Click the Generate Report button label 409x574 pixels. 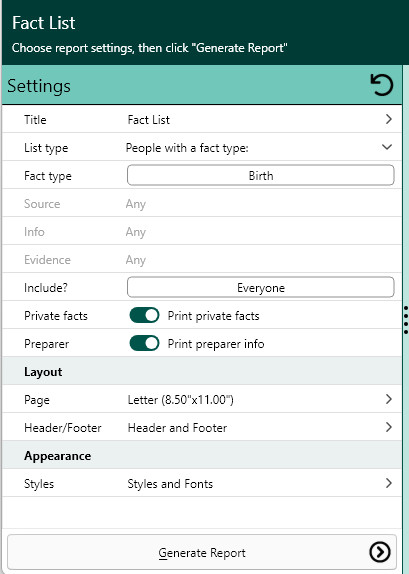(x=202, y=553)
